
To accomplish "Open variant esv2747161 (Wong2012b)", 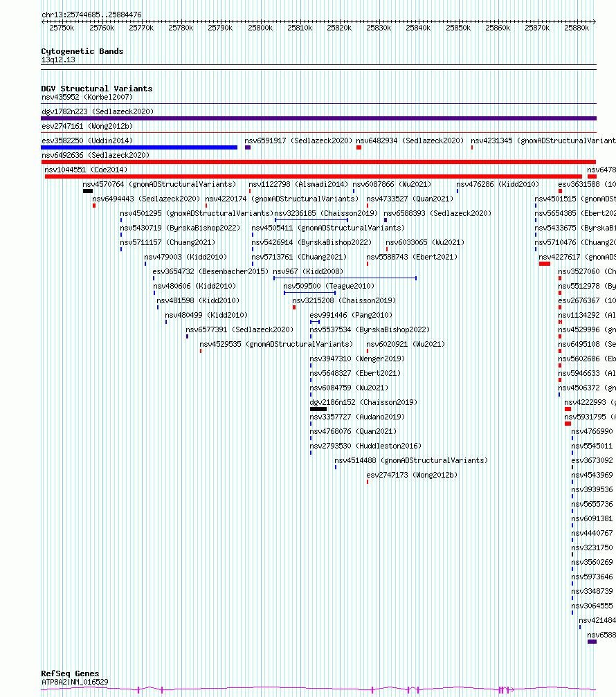I will click(87, 126).
